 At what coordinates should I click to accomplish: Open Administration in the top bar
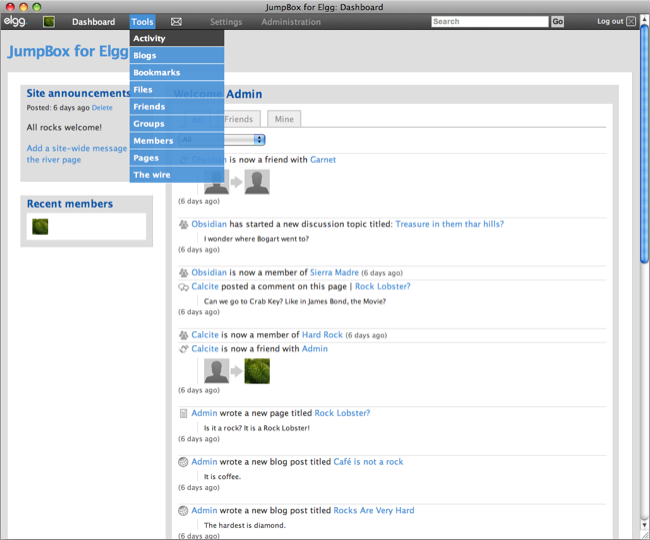point(291,22)
